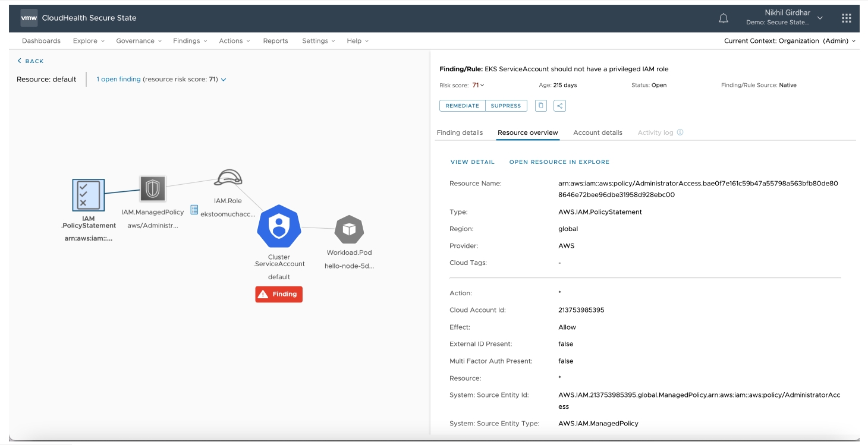Click the Finding/Rule Source Native text
The image size is (868, 445).
[759, 85]
